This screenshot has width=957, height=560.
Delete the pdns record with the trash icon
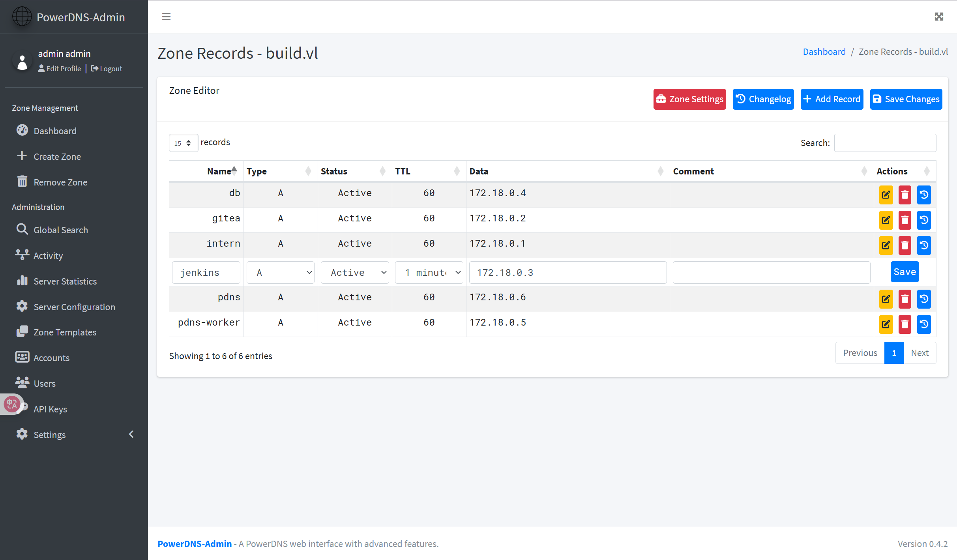point(905,299)
